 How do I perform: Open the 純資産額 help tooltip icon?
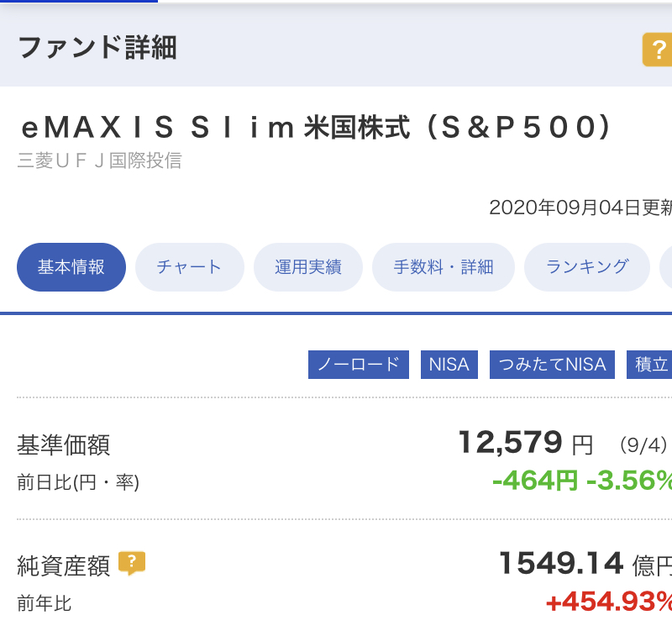click(x=132, y=563)
